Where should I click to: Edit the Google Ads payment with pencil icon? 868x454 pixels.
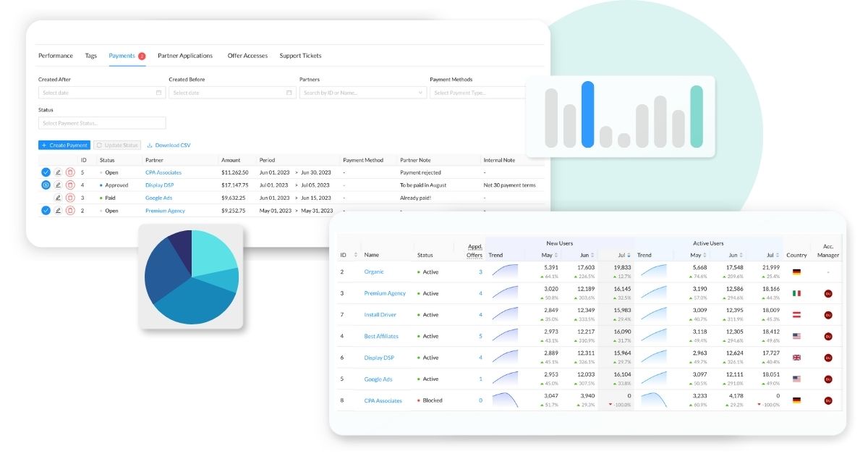(58, 198)
